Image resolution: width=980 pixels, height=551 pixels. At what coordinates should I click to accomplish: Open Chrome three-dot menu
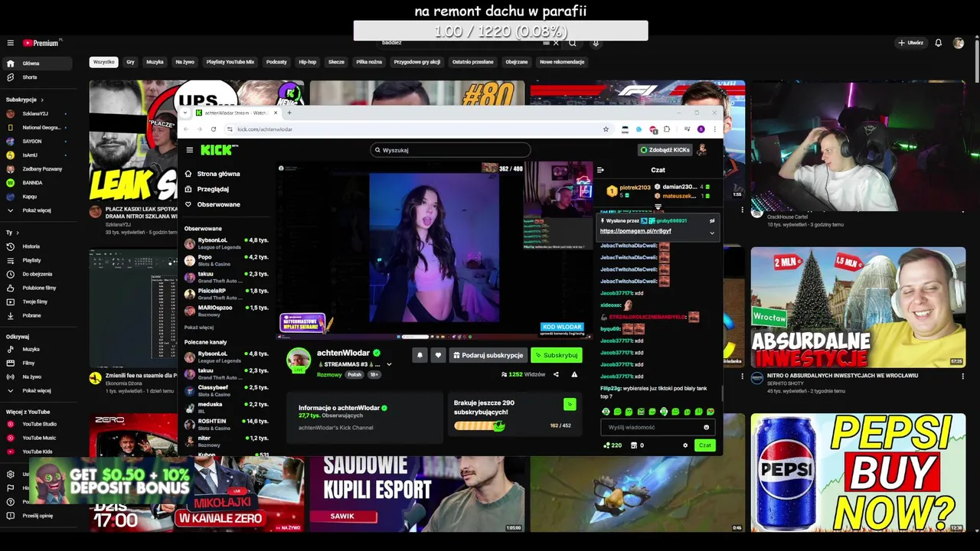tap(714, 129)
